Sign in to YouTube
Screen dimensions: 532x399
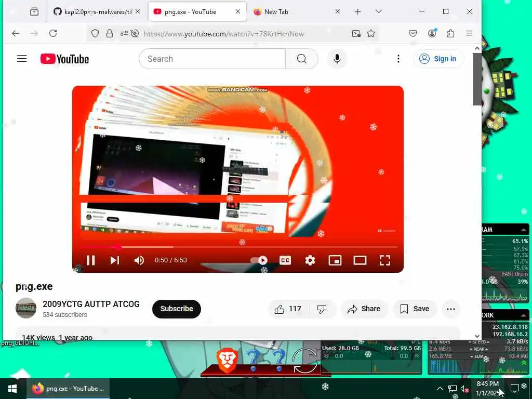point(438,59)
